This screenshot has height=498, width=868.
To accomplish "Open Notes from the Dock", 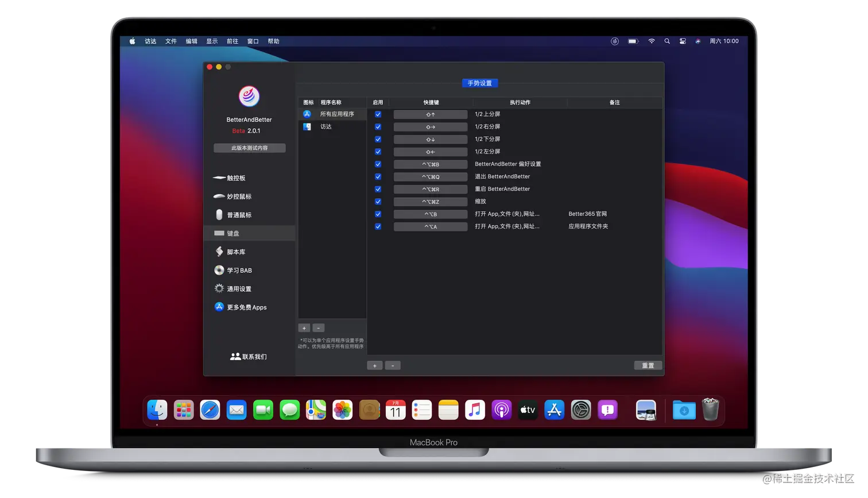I will pyautogui.click(x=448, y=410).
